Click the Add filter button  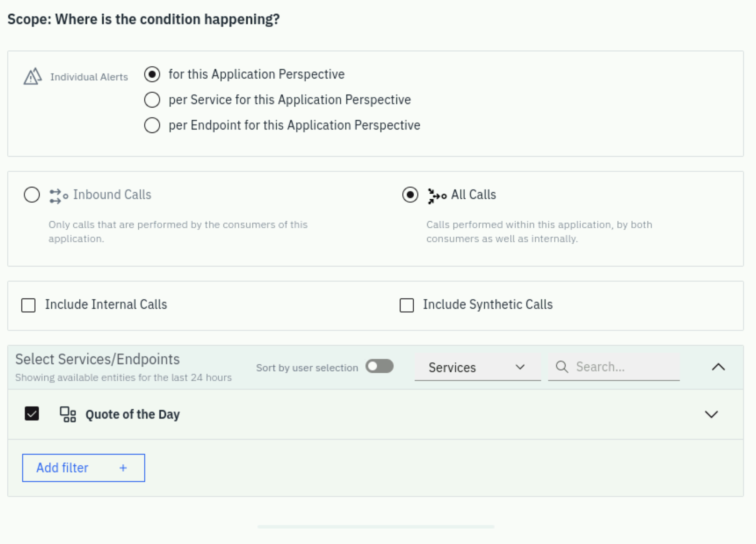click(x=83, y=468)
